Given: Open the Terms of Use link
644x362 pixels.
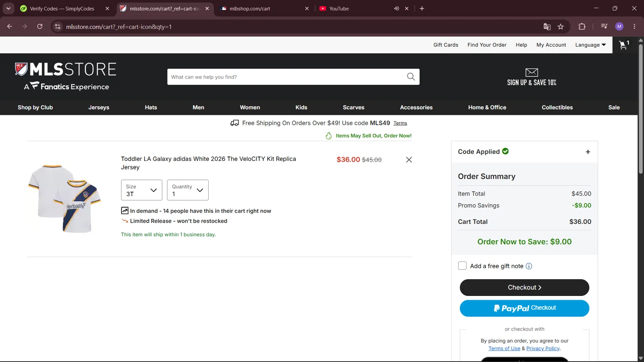Looking at the screenshot, I should coord(504,348).
